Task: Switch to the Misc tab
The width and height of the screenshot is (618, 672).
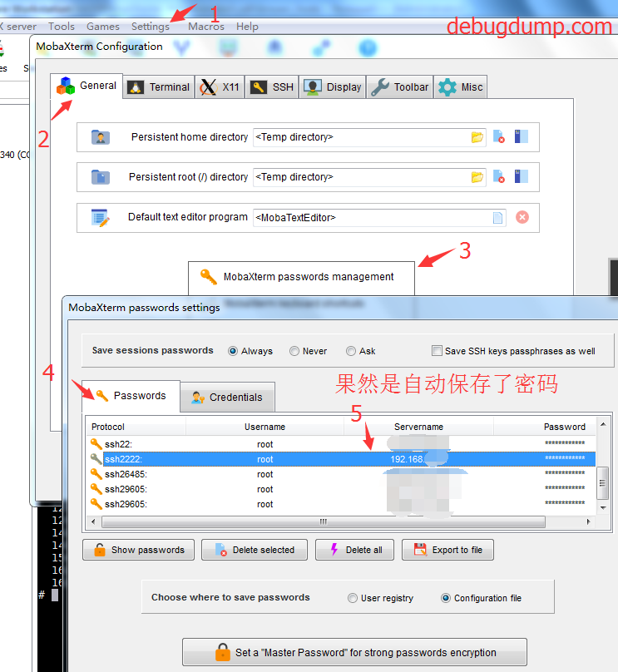Action: 460,87
